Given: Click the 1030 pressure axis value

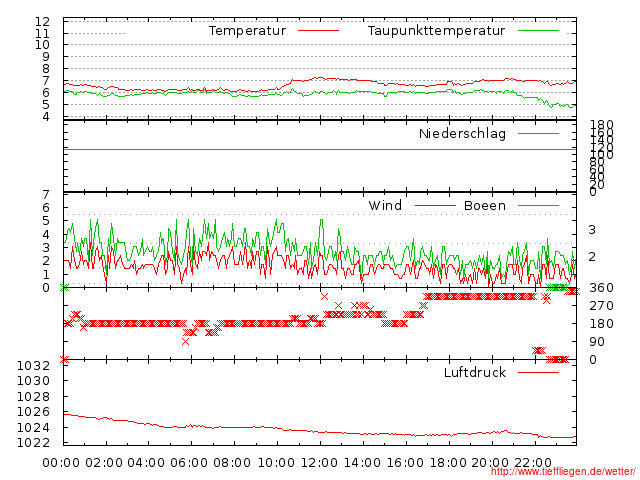Looking at the screenshot, I should (33, 381).
